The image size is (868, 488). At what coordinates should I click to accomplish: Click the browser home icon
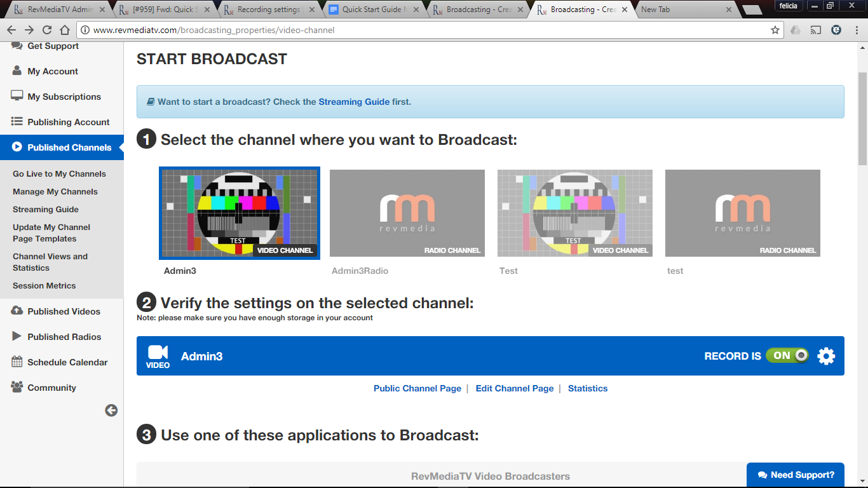(65, 30)
